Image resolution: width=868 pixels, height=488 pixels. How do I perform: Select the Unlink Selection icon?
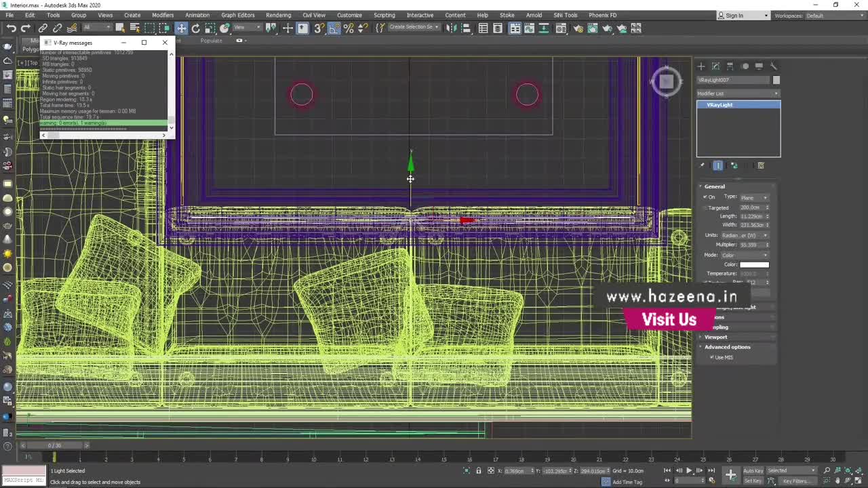(58, 28)
